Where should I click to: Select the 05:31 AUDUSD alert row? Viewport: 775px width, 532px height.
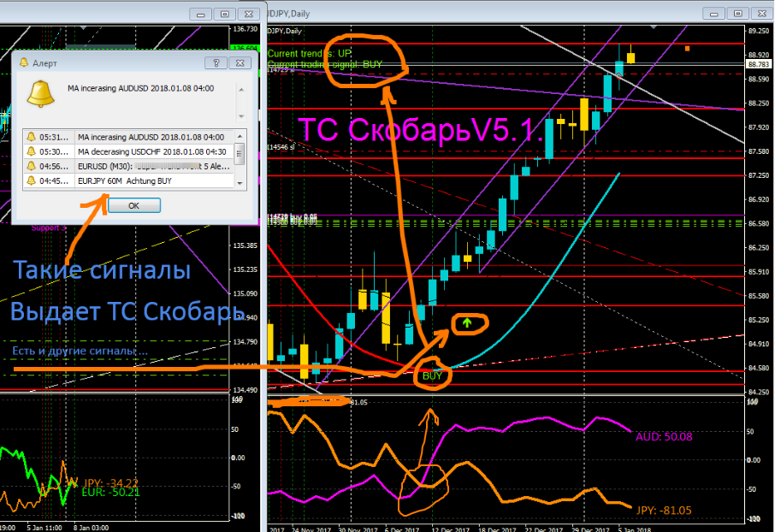(128, 137)
